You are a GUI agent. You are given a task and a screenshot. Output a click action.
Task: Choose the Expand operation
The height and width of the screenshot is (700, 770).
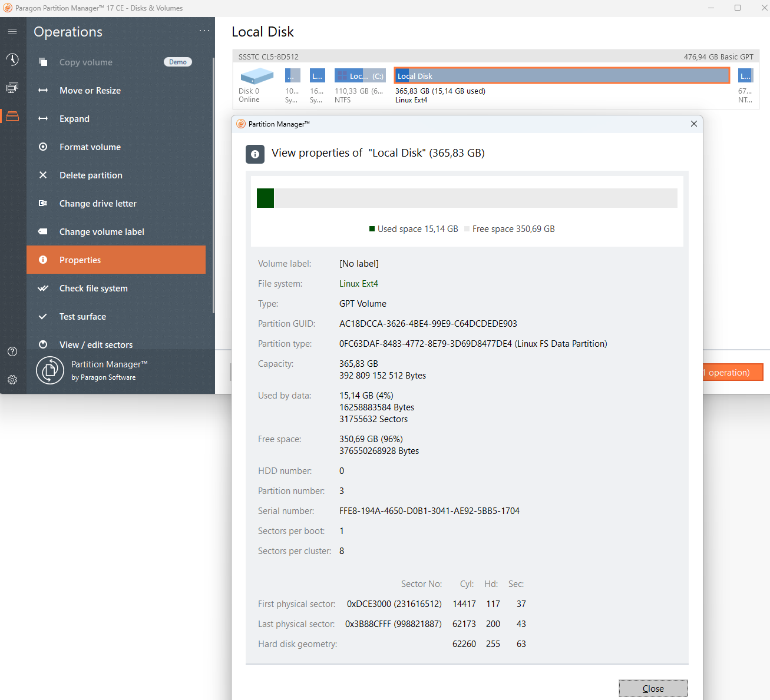[116, 118]
